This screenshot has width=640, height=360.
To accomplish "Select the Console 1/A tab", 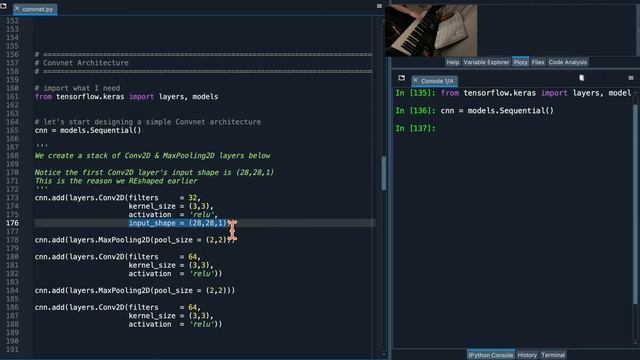I will click(434, 81).
